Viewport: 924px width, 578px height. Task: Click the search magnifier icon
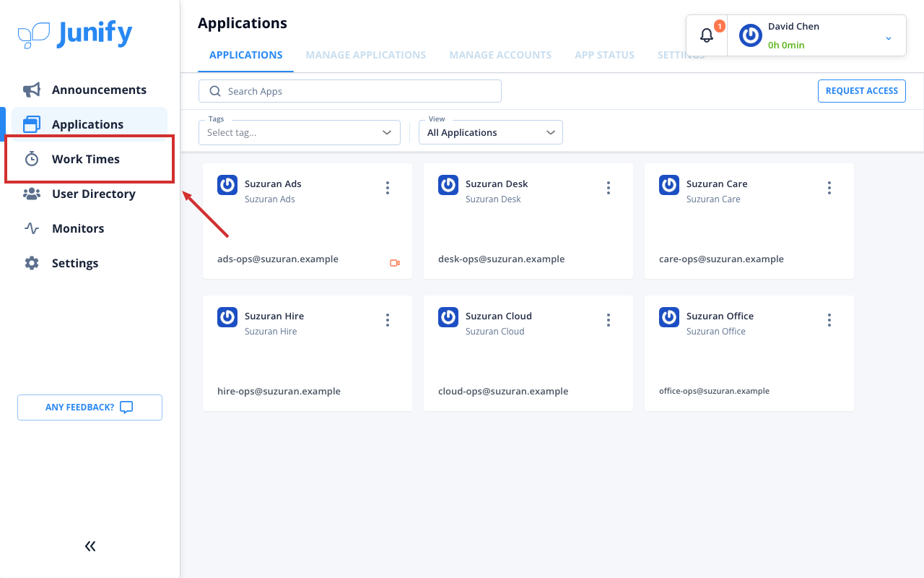214,91
